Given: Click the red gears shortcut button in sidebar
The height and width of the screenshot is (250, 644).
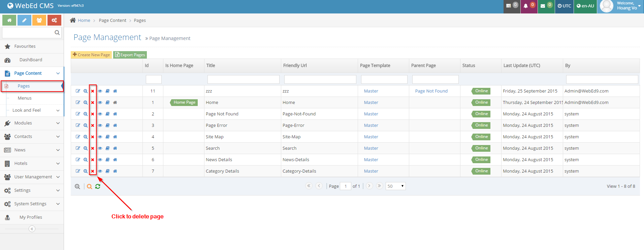Looking at the screenshot, I should point(54,20).
